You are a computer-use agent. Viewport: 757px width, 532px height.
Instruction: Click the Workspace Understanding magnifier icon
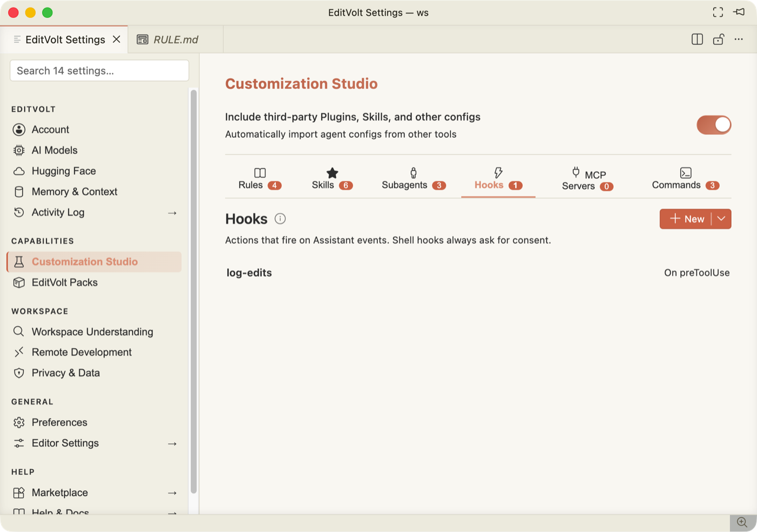[x=19, y=331]
